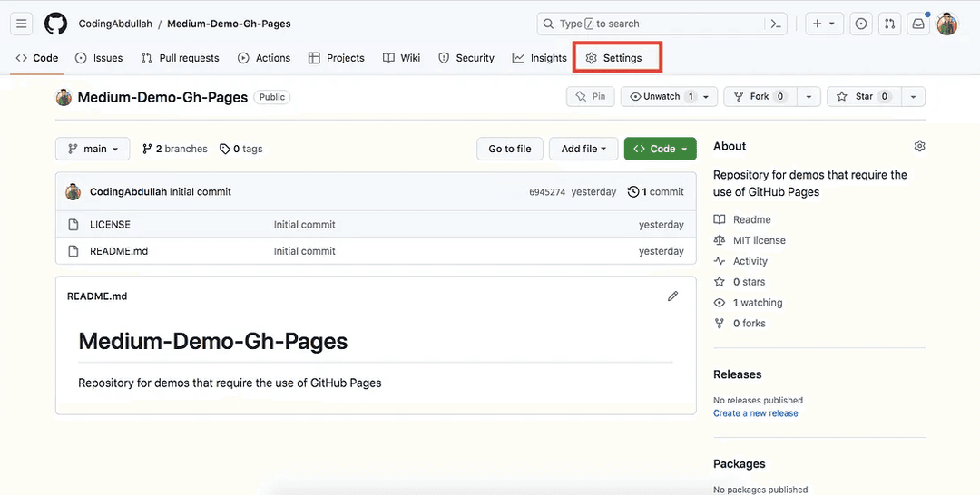Viewport: 980px width, 495px height.
Task: Click the Go to file button
Action: (510, 149)
